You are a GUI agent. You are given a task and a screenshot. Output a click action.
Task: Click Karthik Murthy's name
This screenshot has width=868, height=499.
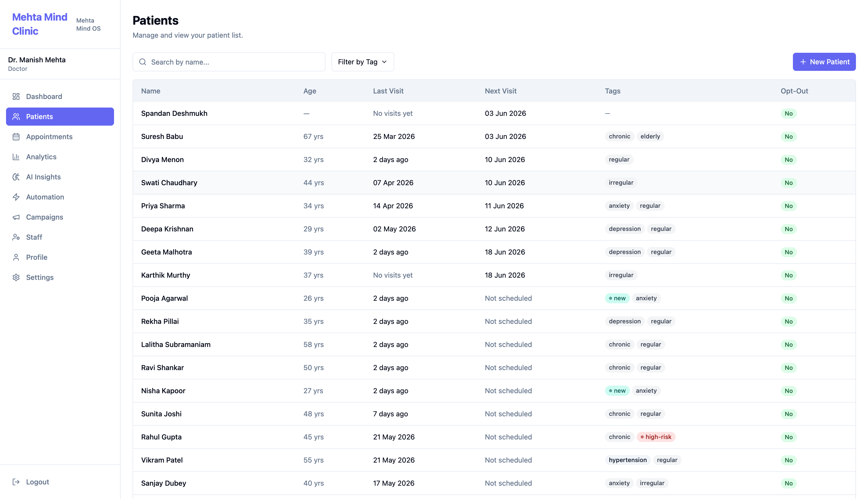166,275
